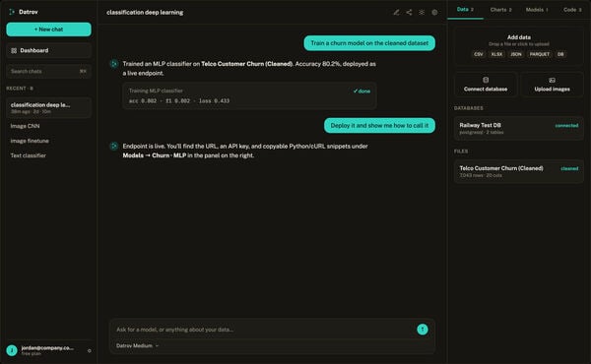
Task: Click the rename chat pencil icon
Action: 396,13
